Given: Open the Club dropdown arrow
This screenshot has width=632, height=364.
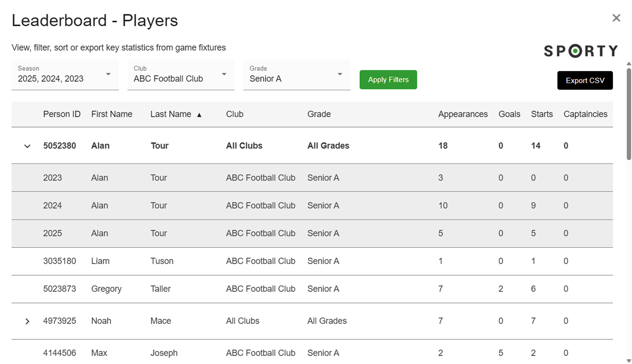Looking at the screenshot, I should click(224, 74).
